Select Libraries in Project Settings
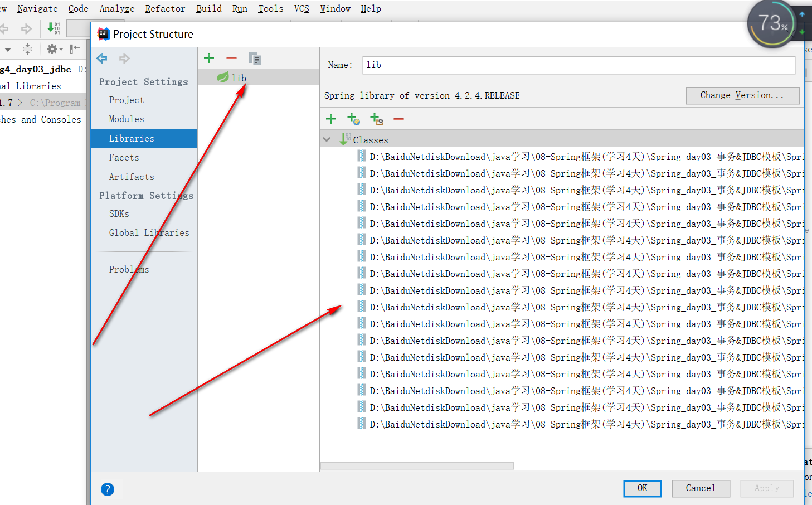The width and height of the screenshot is (812, 505). (x=132, y=138)
